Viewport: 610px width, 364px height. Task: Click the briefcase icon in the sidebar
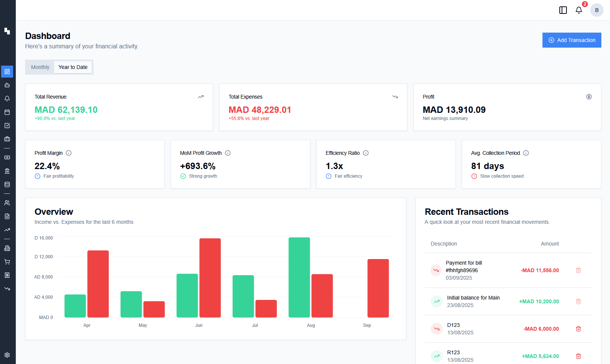click(x=7, y=139)
